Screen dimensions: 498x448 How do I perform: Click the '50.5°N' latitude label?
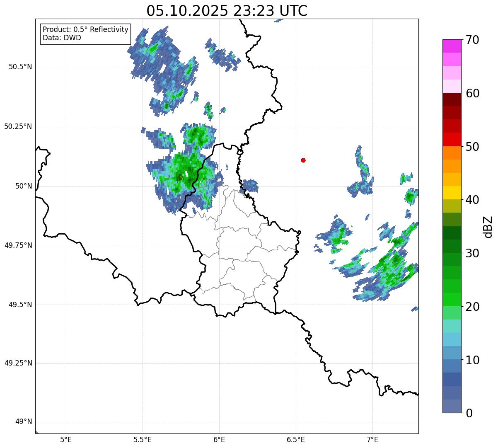(20, 67)
